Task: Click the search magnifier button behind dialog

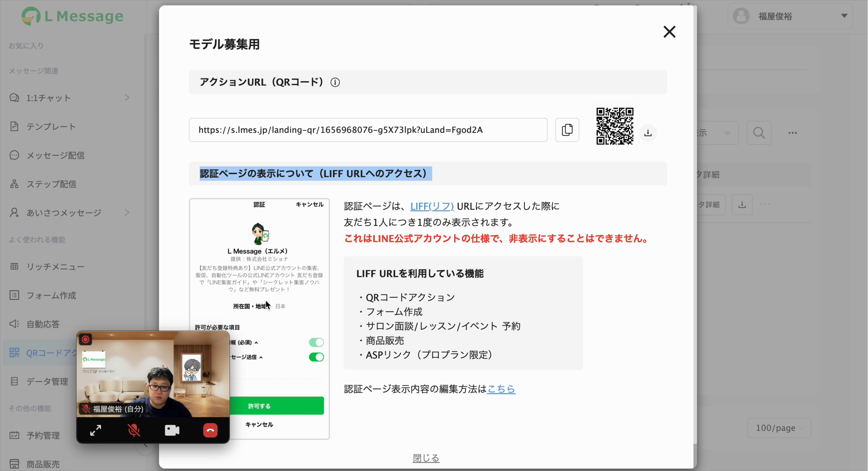Action: point(759,133)
